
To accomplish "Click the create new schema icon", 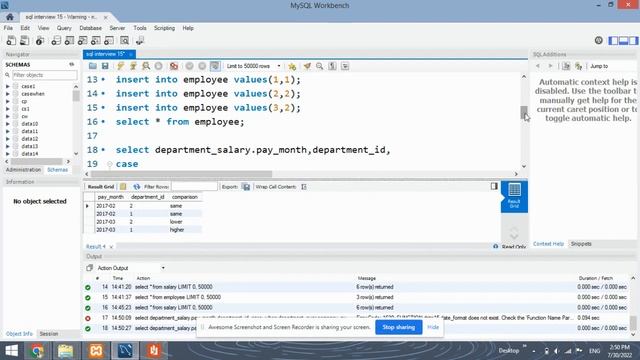I will [56, 40].
